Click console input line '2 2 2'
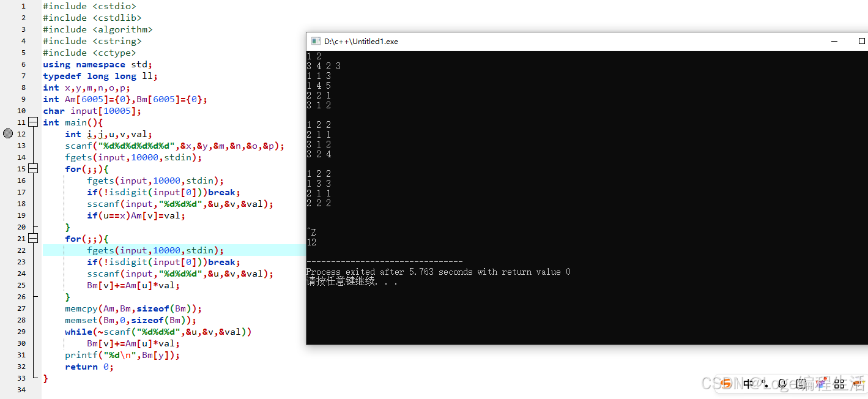Screen dimensions: 868x399 click(319, 203)
